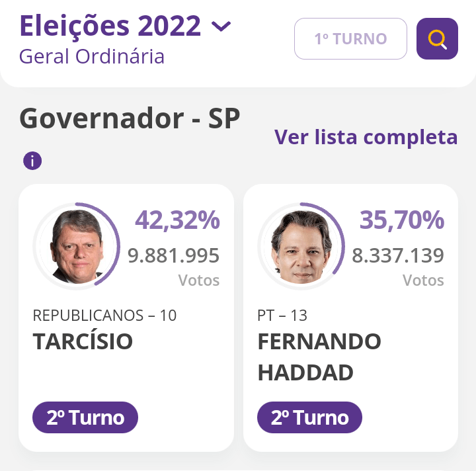Viewport: 476px width, 471px height.
Task: Select the 1º TURNO button
Action: coord(350,39)
